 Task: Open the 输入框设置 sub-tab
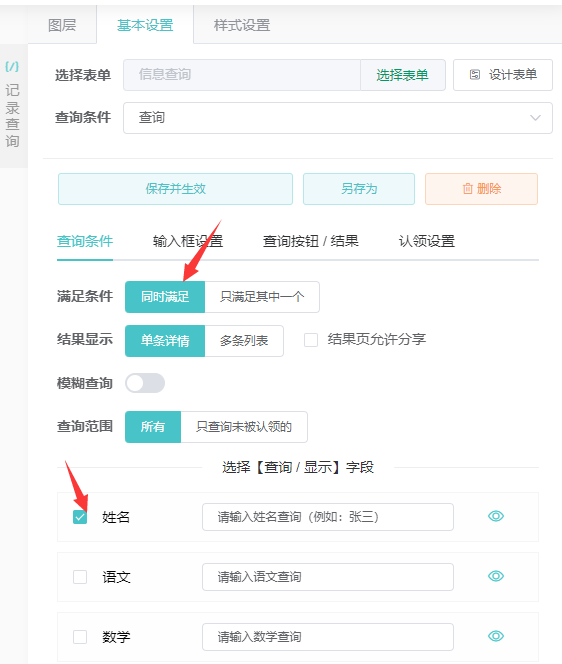point(188,241)
